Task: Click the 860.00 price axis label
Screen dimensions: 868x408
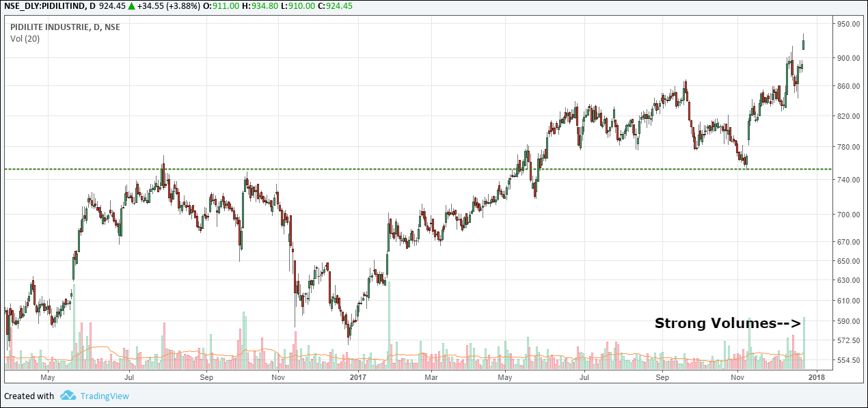Action: pos(847,86)
